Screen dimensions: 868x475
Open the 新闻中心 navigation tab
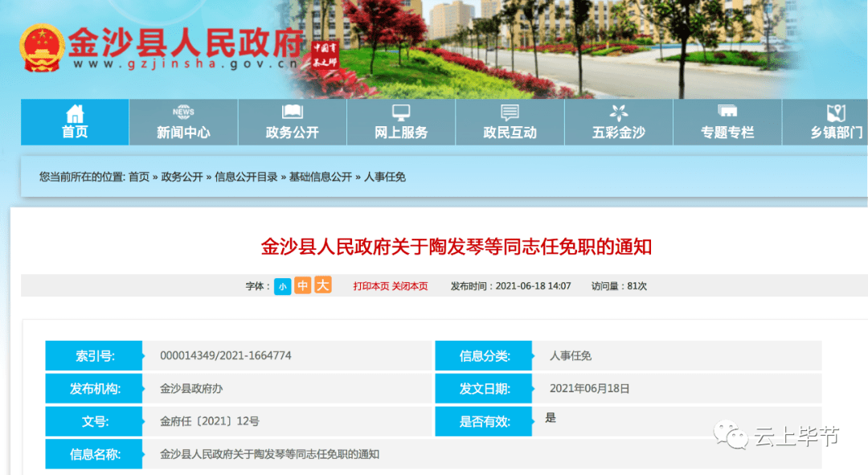click(183, 122)
